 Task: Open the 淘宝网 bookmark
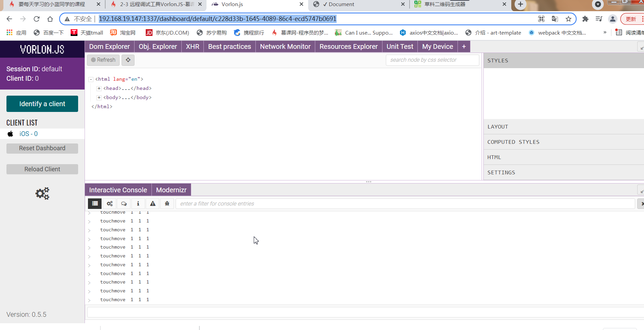click(123, 33)
